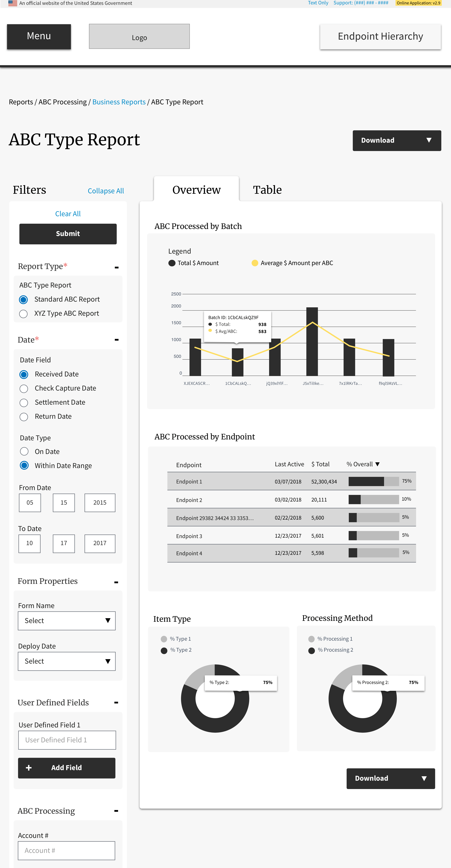Collapse the ABC Processing section

[116, 811]
